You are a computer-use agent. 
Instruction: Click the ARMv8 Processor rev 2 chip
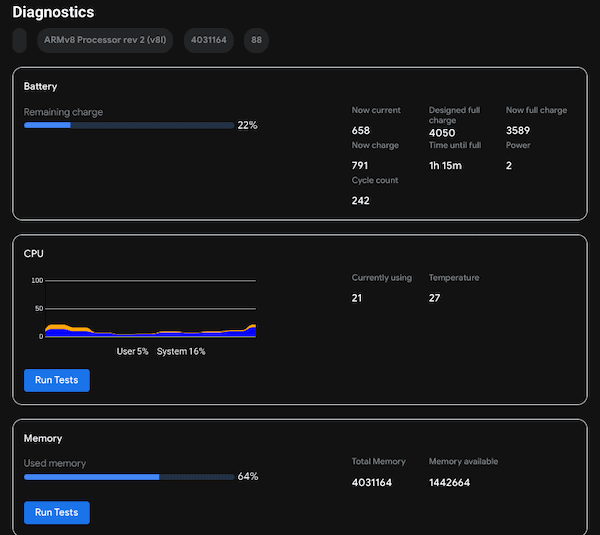(x=105, y=41)
